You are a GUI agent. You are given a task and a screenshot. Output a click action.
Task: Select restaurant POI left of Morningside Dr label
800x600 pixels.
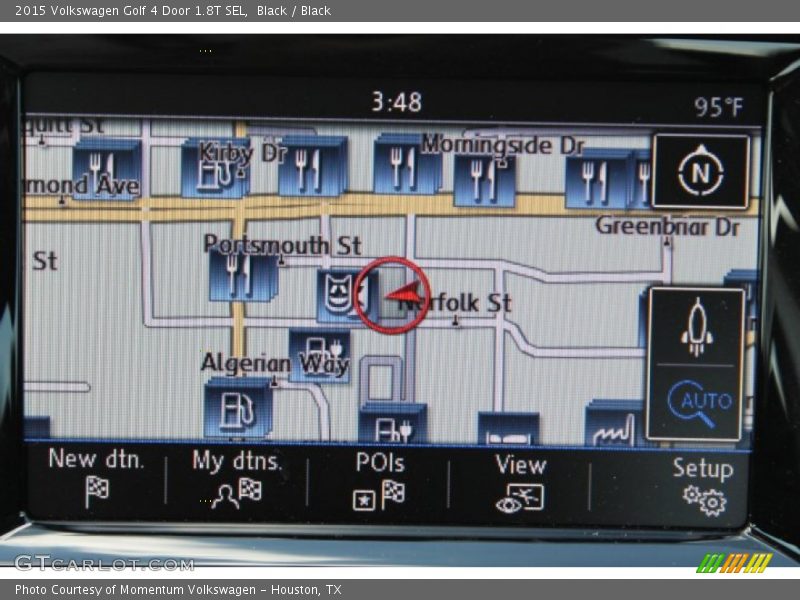(406, 165)
